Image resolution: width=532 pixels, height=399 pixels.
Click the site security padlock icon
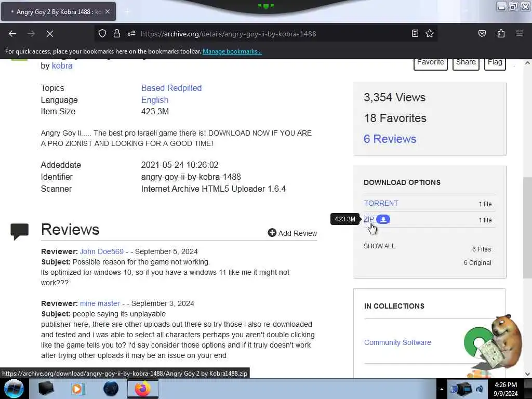click(117, 33)
